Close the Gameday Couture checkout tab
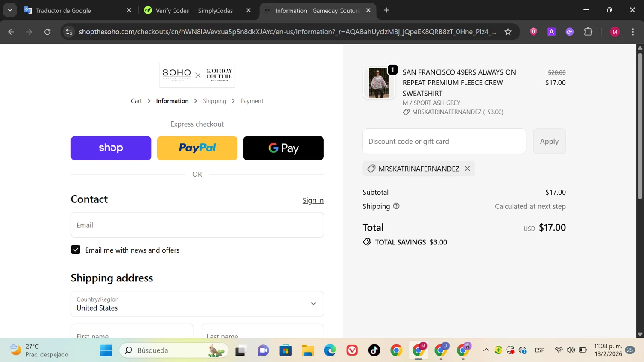The height and width of the screenshot is (362, 644). [368, 10]
